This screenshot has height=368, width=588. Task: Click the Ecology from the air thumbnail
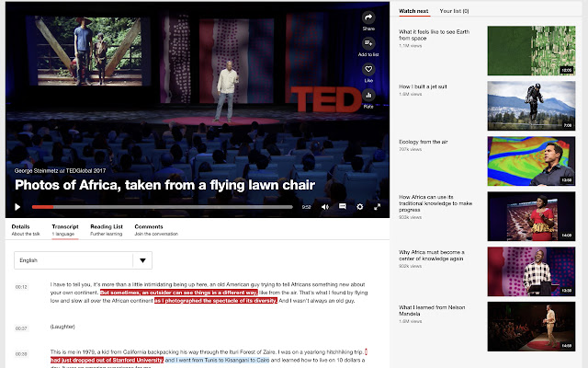pyautogui.click(x=531, y=161)
